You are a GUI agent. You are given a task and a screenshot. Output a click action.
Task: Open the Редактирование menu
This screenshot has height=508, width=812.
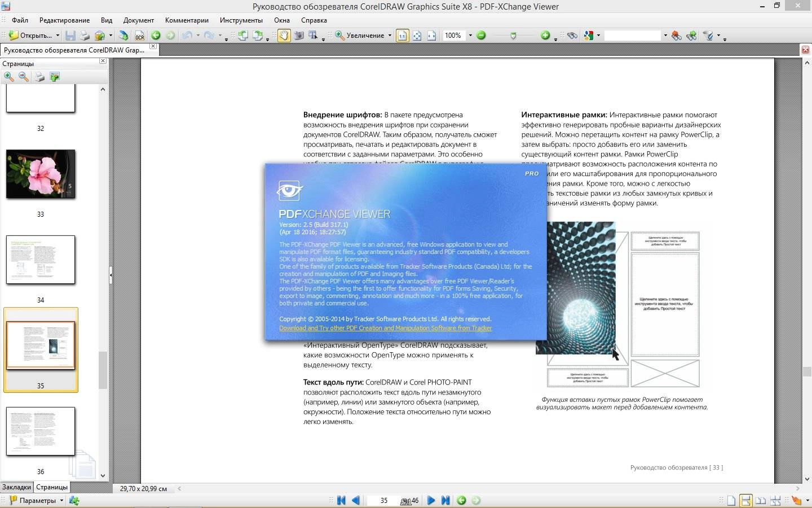click(64, 20)
